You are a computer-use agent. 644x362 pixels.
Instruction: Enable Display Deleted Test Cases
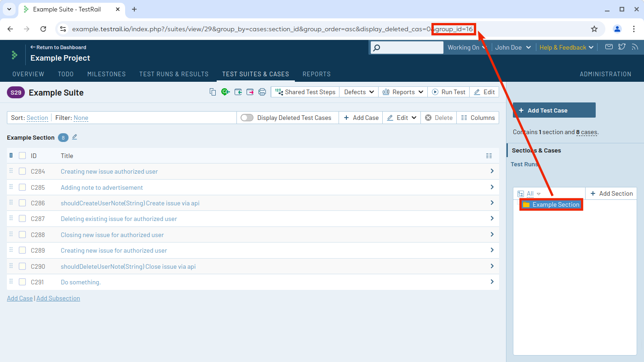[x=247, y=118]
